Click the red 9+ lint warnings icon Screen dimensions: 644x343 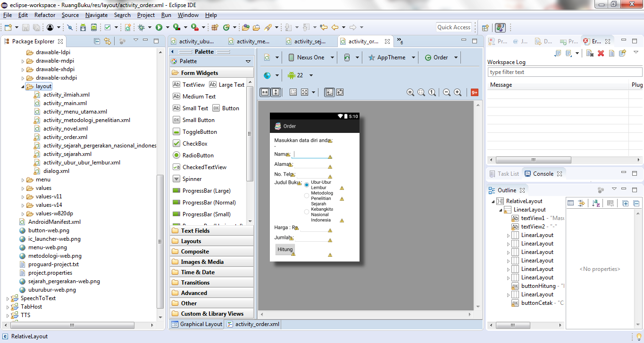point(475,92)
